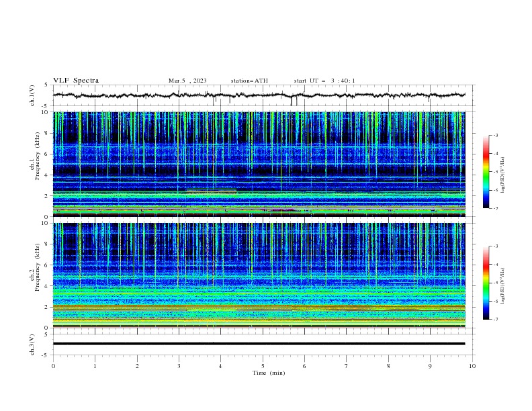Click time axis tick label '9'
This screenshot has height=411, width=532.
(x=430, y=366)
